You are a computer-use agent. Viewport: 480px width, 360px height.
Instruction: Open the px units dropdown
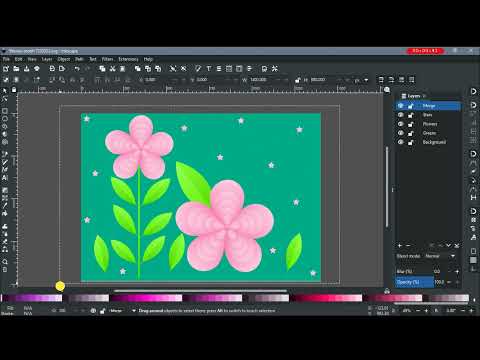pos(361,80)
